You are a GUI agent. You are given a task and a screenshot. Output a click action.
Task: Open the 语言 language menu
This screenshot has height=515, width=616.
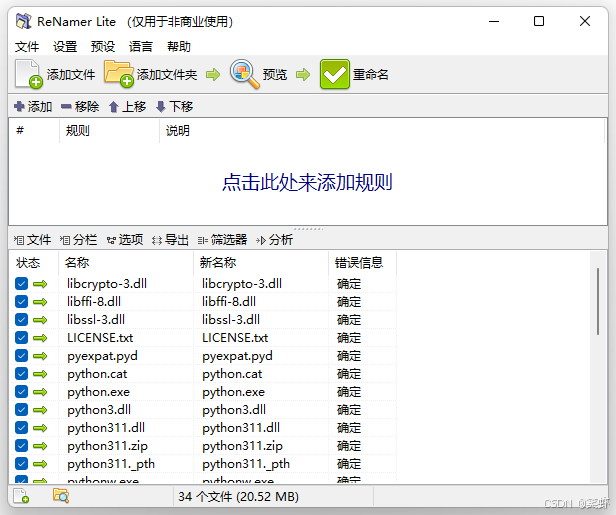[141, 47]
